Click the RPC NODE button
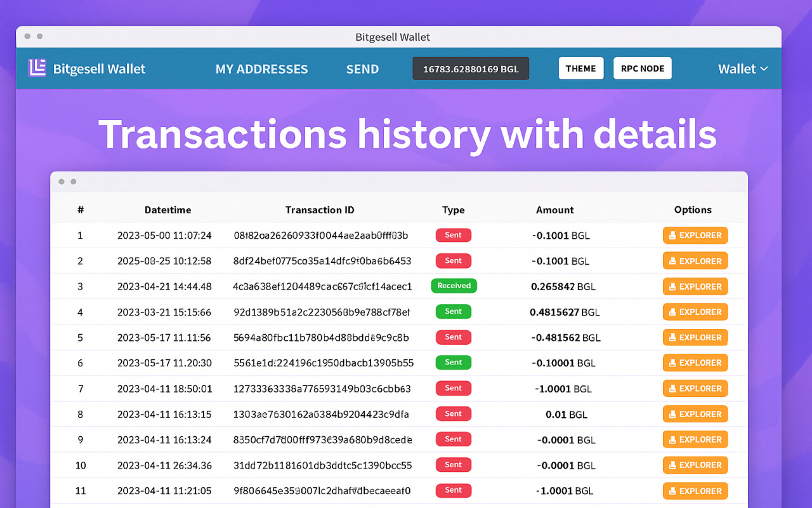 642,68
